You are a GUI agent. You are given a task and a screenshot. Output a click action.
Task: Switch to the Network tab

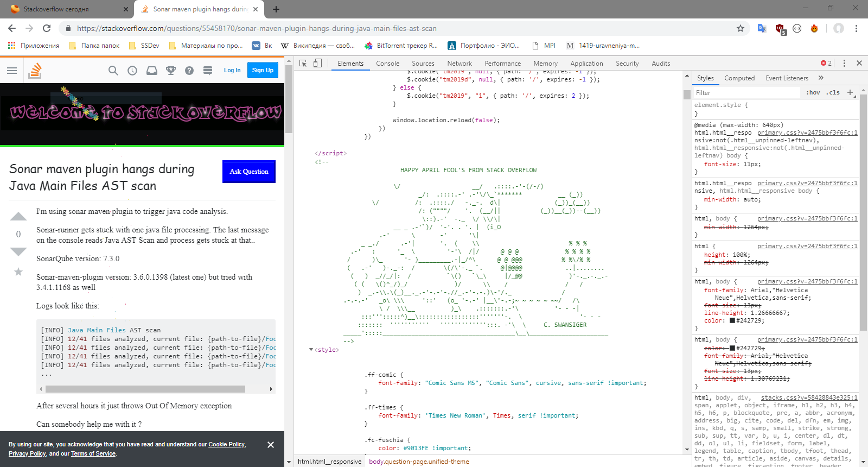[459, 64]
